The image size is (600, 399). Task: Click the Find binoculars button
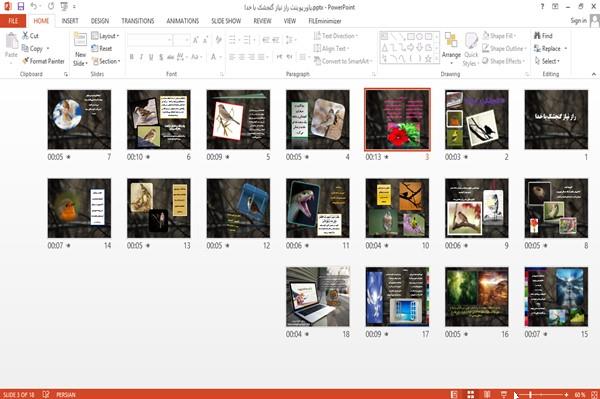[543, 36]
